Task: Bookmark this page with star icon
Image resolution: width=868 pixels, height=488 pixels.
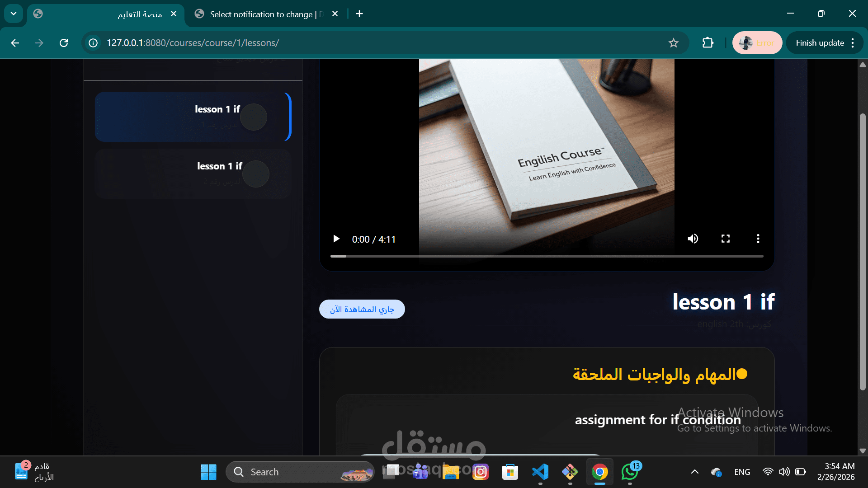Action: [x=674, y=43]
